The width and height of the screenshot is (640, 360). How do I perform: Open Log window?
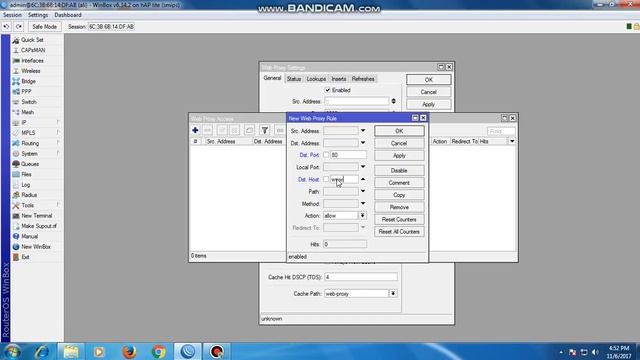(x=25, y=185)
